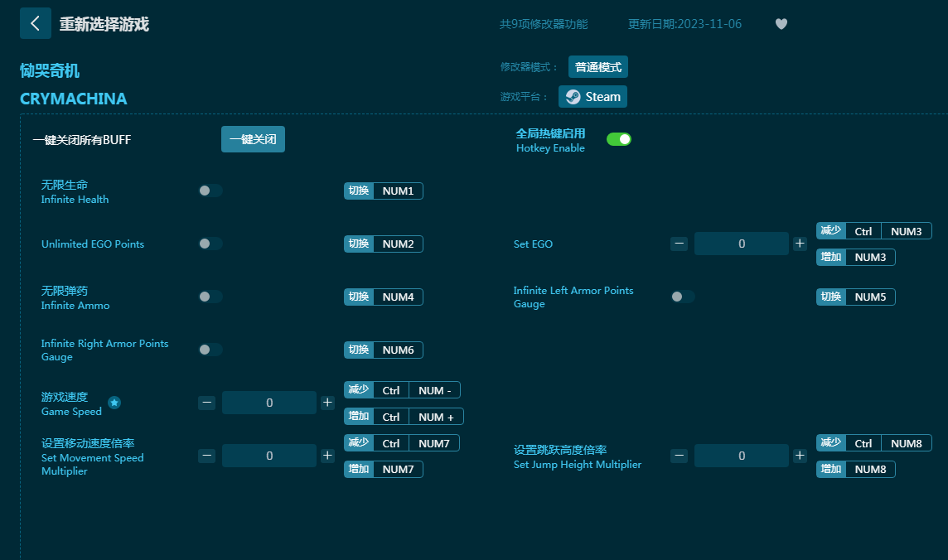Toggle Infinite Right Armor Points Gauge
This screenshot has height=560, width=948.
(210, 350)
